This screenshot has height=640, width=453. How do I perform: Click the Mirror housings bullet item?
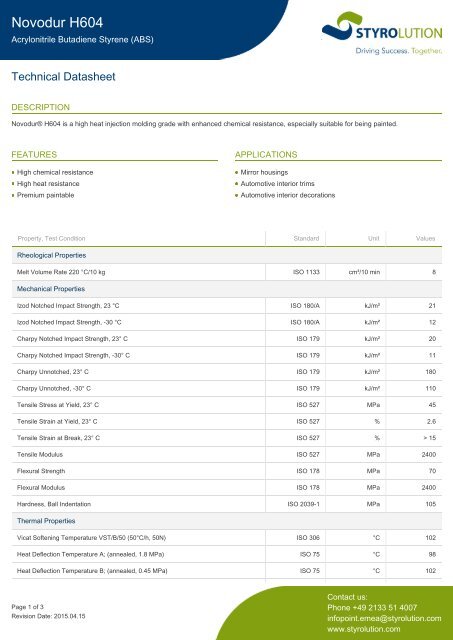click(x=264, y=173)
